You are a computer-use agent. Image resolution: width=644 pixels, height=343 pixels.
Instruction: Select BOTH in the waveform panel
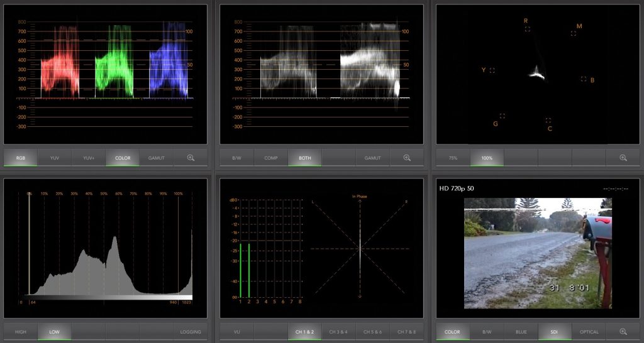click(305, 158)
